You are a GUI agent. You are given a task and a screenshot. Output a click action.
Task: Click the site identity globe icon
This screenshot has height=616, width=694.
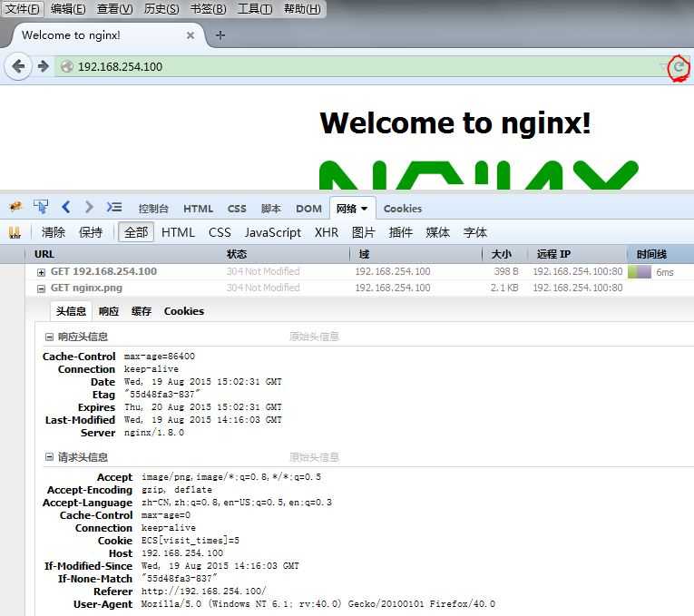(66, 67)
